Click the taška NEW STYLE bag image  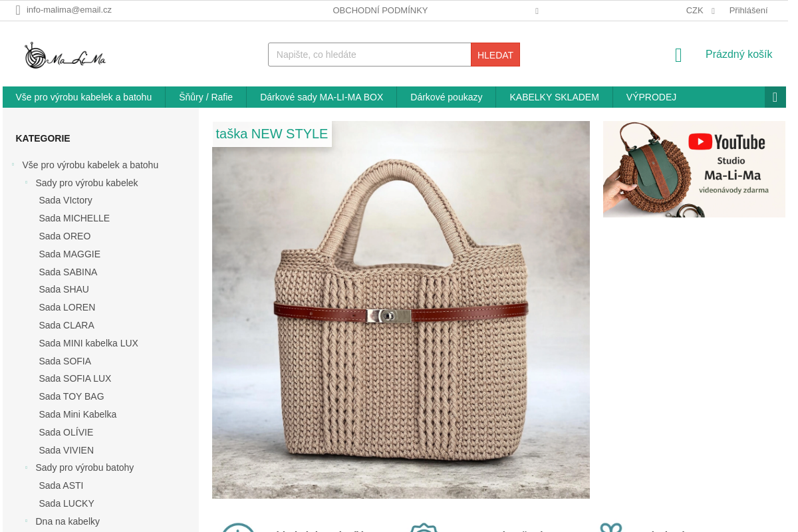pos(401,310)
